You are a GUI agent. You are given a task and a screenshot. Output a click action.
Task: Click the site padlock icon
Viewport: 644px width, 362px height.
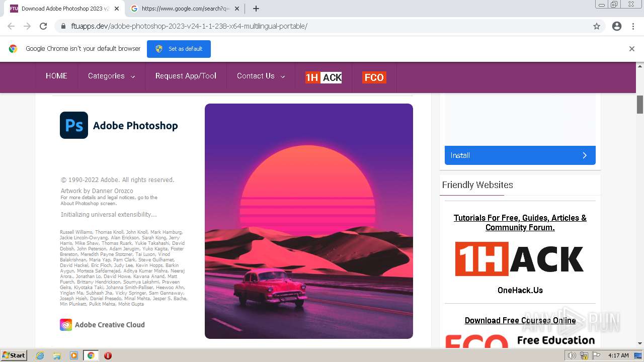point(63,26)
